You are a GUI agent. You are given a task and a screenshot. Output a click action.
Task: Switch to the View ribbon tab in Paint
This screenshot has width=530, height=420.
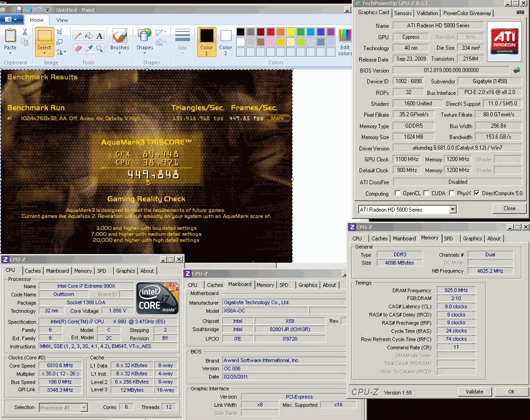click(x=62, y=20)
